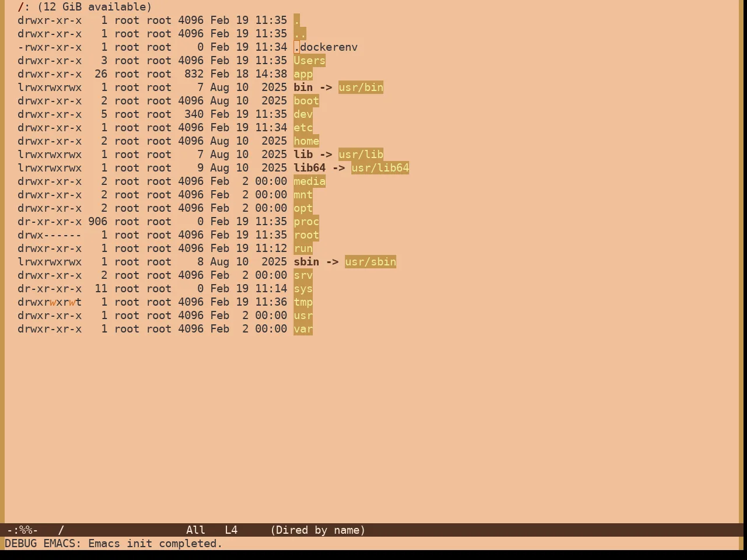
Task: Open the boot directory
Action: pos(306,101)
